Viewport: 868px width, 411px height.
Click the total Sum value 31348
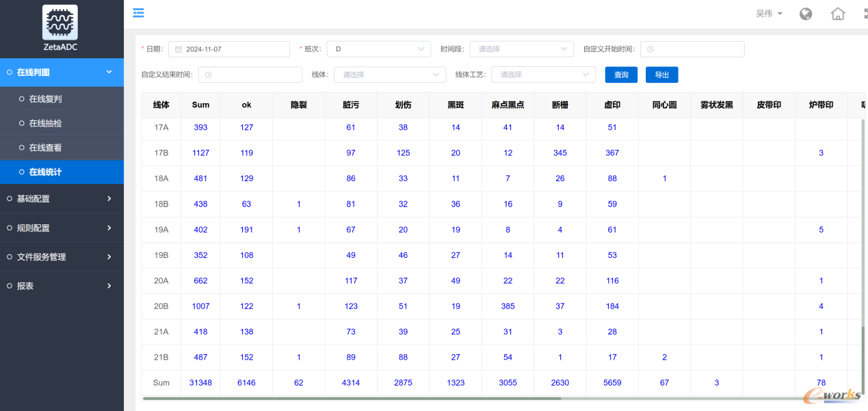point(200,383)
